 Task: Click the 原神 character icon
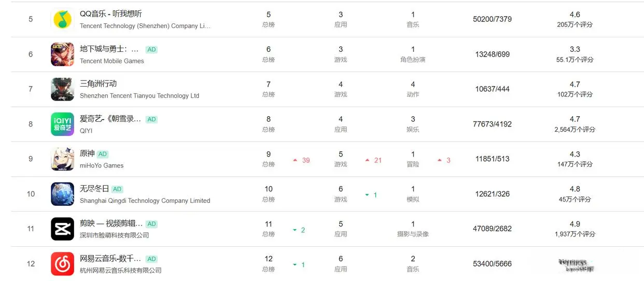[x=62, y=159]
